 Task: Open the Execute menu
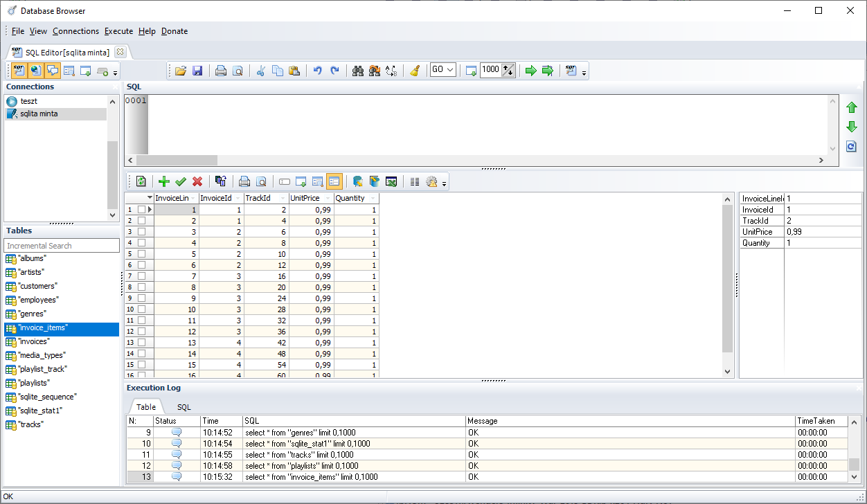coord(118,31)
